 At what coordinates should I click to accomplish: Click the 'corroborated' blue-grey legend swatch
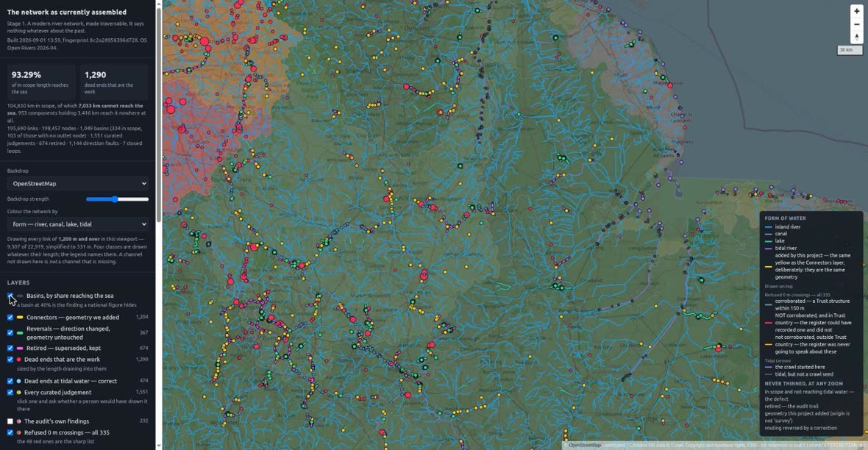(769, 304)
